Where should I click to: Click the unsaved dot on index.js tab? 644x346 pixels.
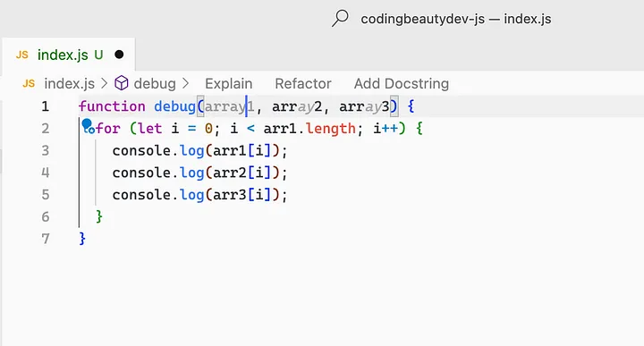(119, 55)
